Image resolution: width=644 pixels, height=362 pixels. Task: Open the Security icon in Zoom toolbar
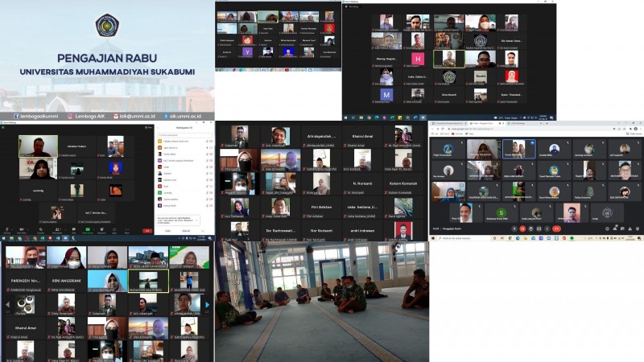click(x=40, y=228)
